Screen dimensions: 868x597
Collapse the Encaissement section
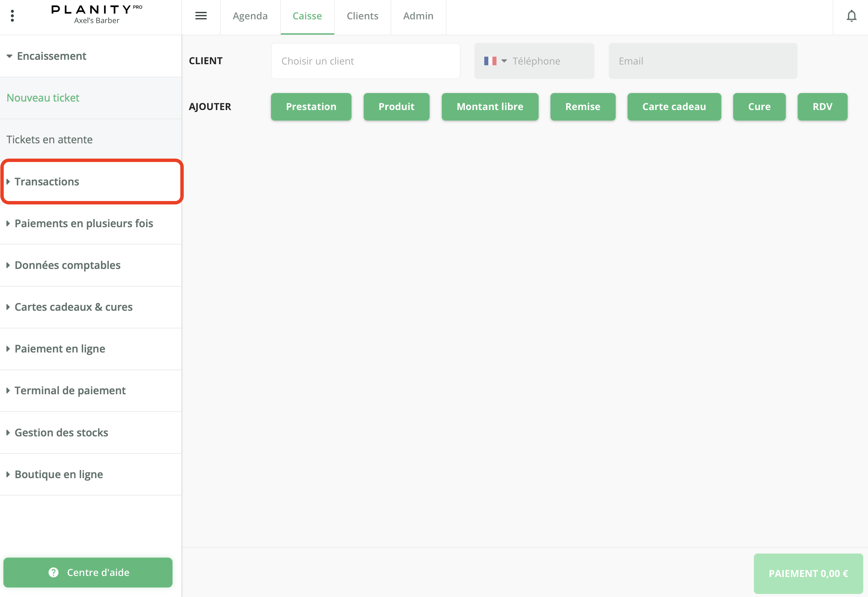tap(52, 56)
